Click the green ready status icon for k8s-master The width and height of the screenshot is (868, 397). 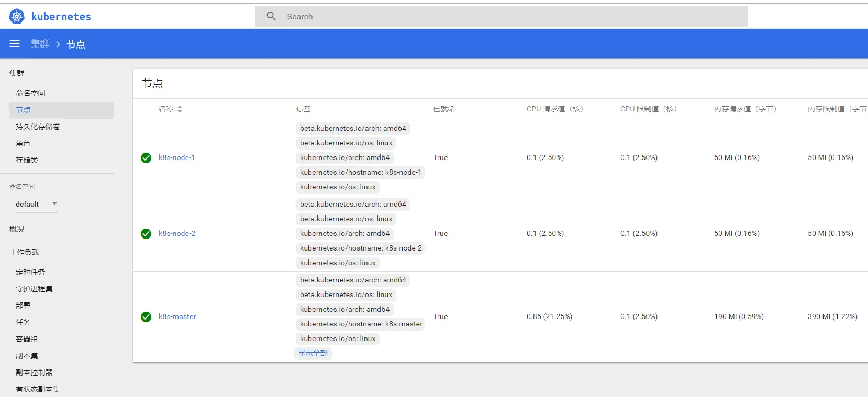[146, 317]
